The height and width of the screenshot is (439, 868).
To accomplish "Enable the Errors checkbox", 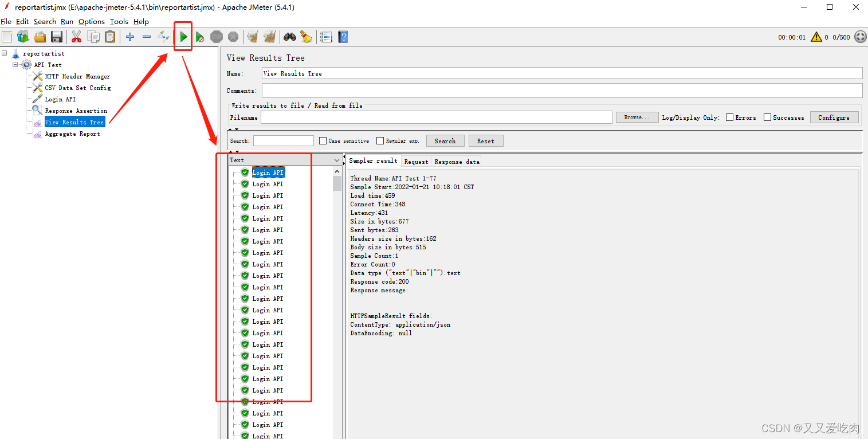I will click(x=729, y=117).
